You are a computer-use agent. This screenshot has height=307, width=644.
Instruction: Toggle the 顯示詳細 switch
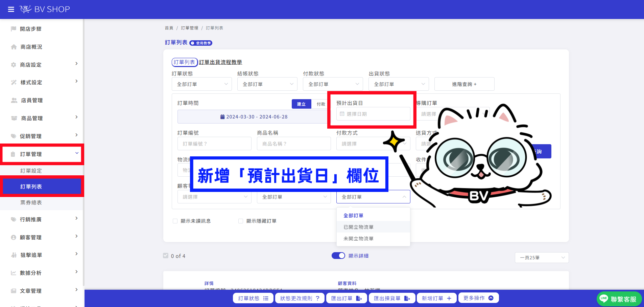coord(338,256)
